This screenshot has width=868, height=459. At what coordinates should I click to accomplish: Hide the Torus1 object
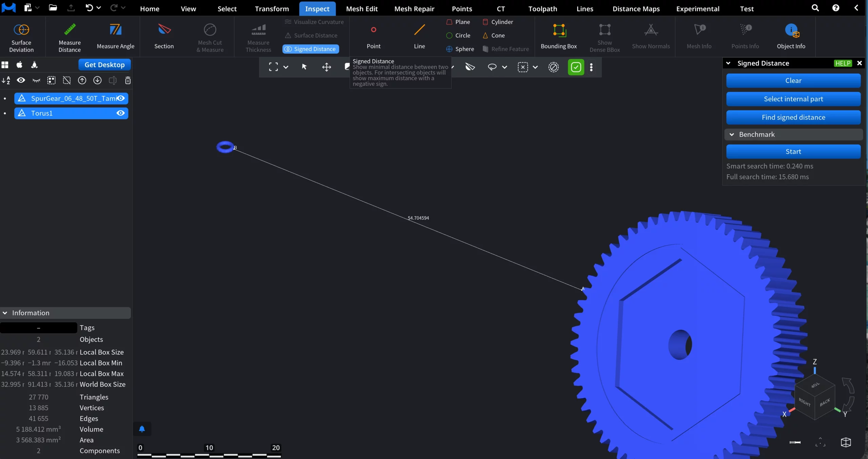121,113
